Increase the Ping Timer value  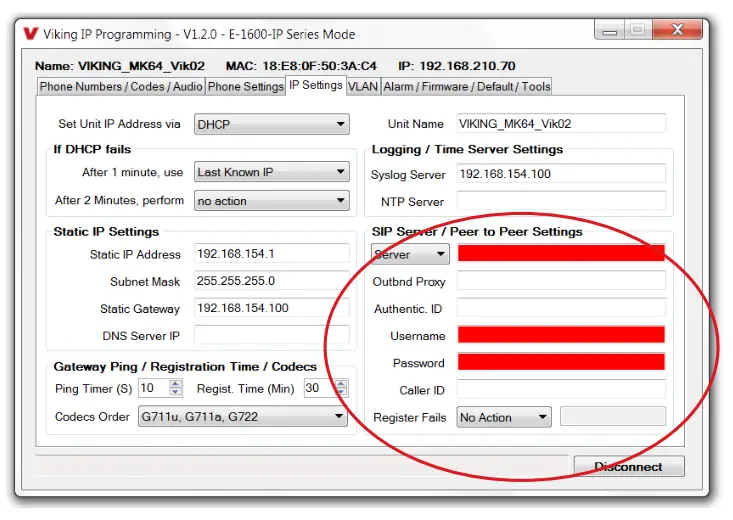coord(176,384)
